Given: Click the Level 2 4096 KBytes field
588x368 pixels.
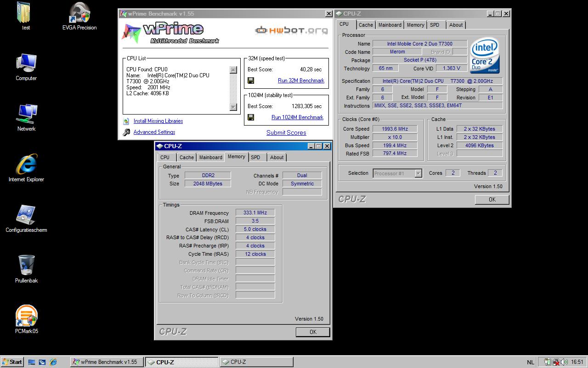Looking at the screenshot, I should tap(479, 145).
